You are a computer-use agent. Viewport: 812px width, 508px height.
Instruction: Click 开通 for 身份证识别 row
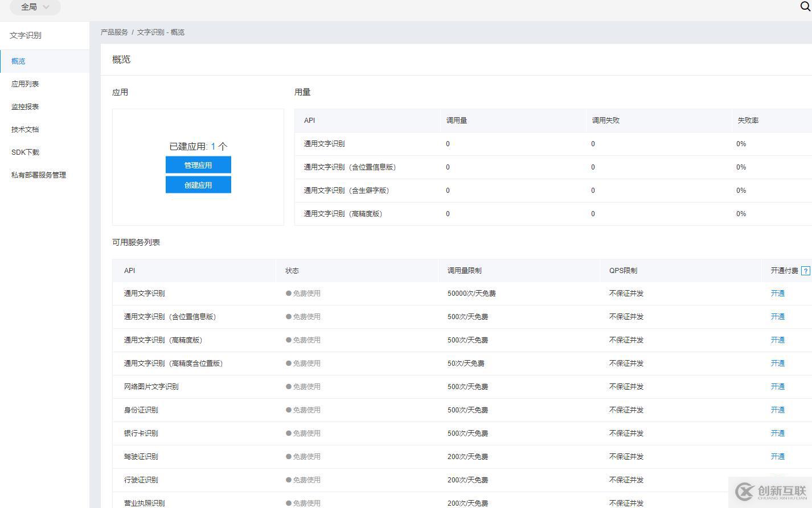[x=777, y=410]
